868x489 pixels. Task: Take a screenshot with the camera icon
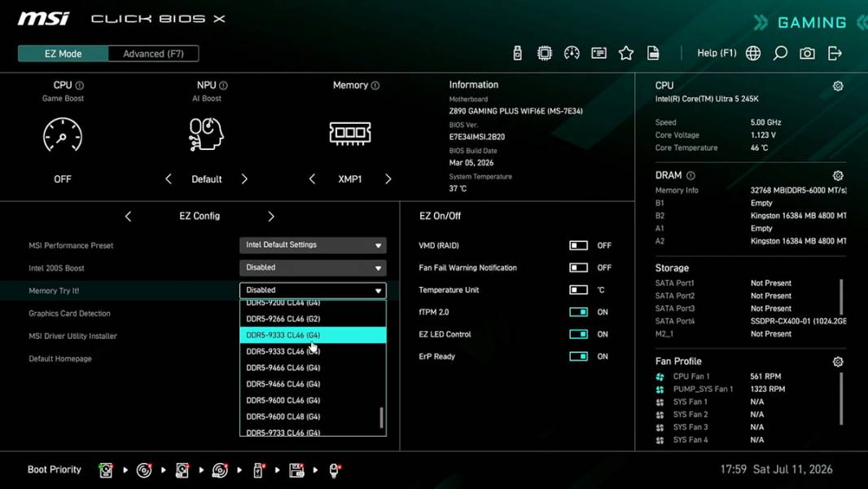807,53
